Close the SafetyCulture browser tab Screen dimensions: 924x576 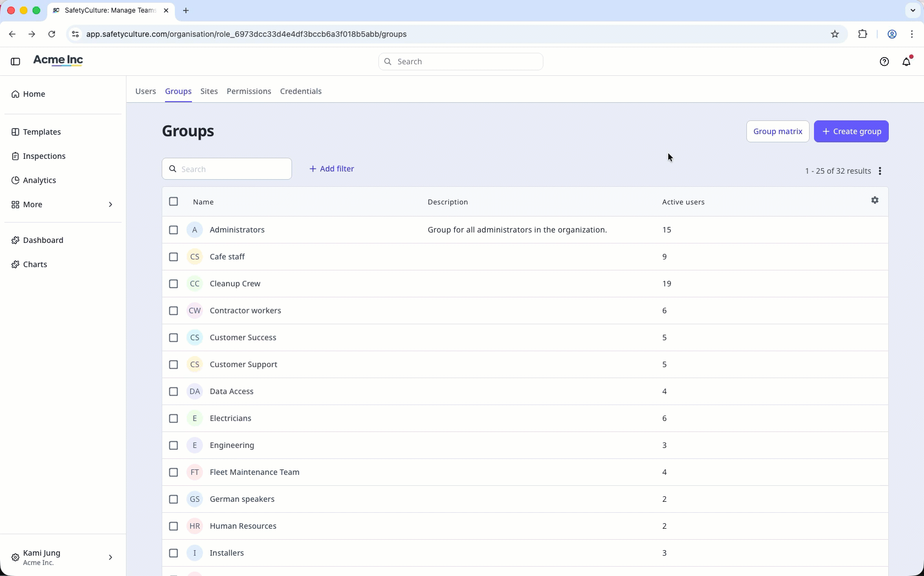166,10
